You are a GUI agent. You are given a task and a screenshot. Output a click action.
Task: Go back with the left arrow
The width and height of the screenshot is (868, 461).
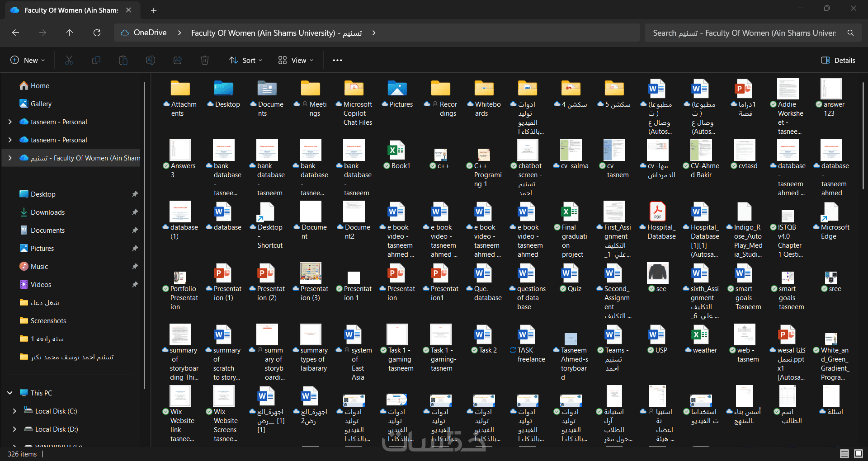(15, 33)
